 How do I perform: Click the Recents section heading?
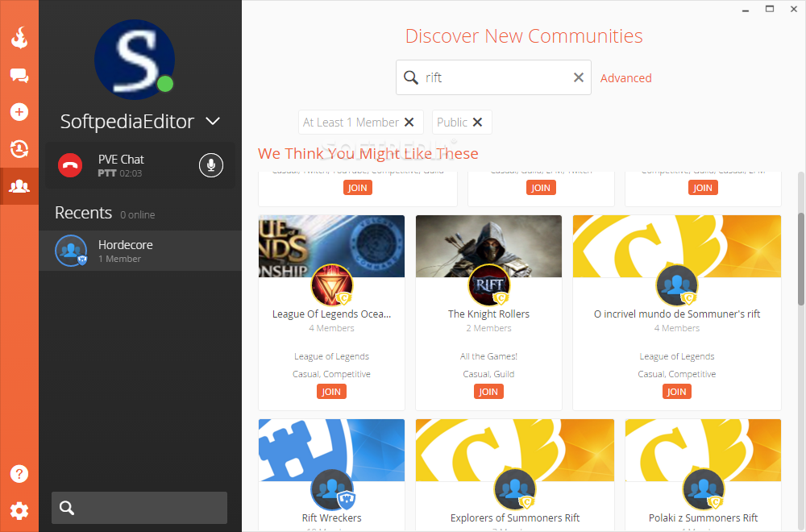click(x=83, y=213)
